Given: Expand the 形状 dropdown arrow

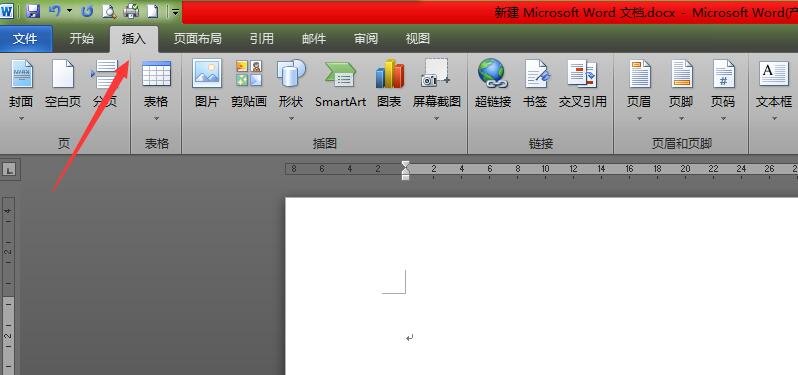Looking at the screenshot, I should coord(291,119).
